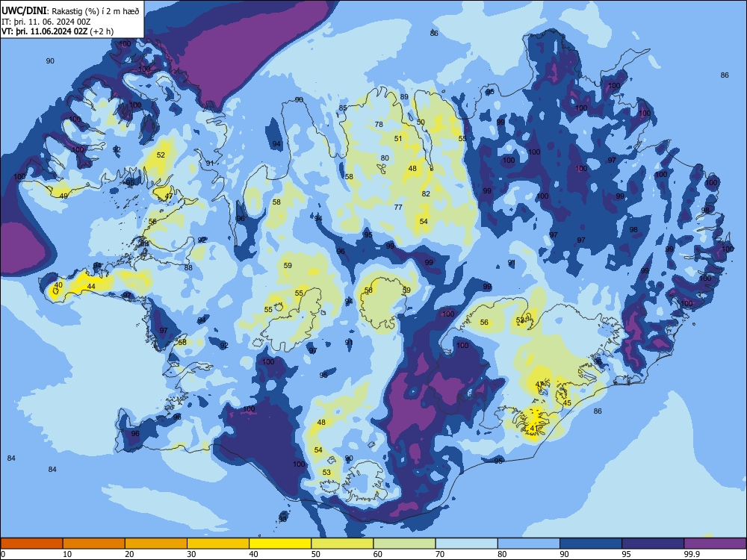This screenshot has width=747, height=560.
Task: Click the map value 82 in the north
Action: tap(426, 194)
